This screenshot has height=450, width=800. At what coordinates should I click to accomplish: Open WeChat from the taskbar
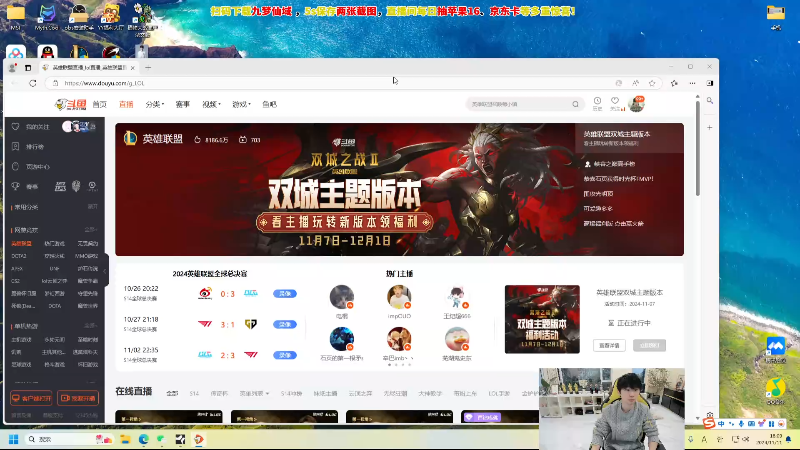pos(162,439)
